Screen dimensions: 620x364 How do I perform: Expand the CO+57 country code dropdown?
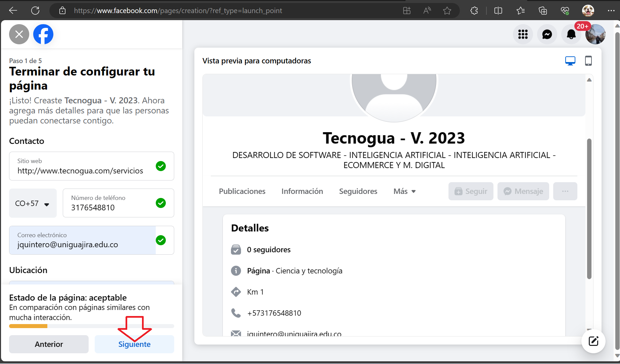click(x=33, y=203)
